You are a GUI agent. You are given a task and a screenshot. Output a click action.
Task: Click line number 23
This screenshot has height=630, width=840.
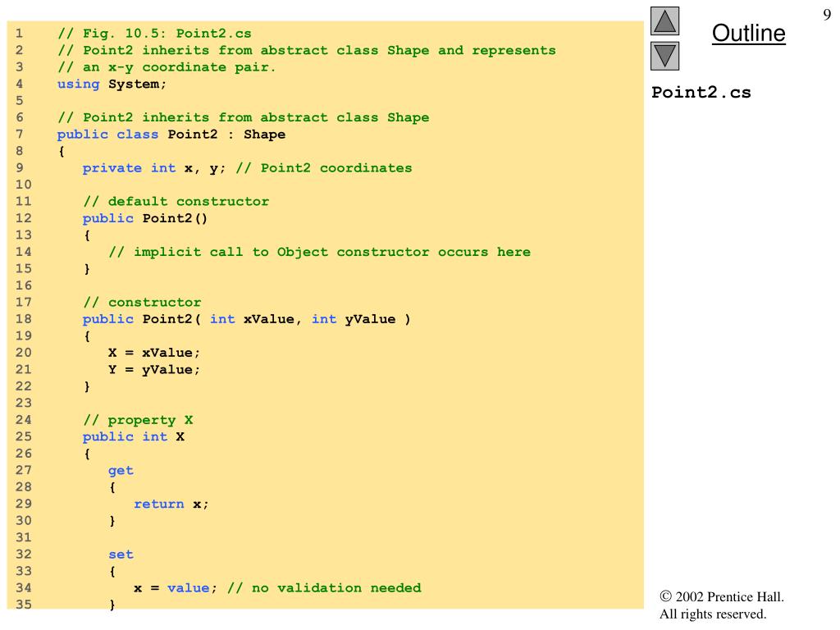click(x=23, y=403)
